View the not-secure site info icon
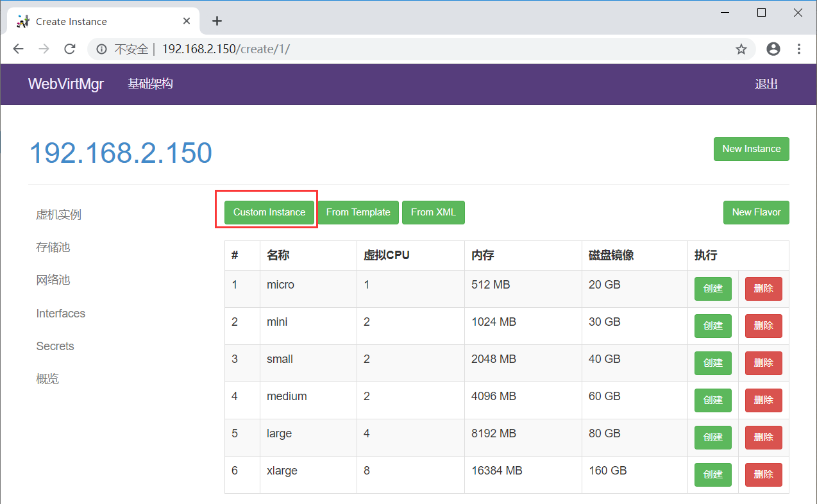 click(101, 49)
